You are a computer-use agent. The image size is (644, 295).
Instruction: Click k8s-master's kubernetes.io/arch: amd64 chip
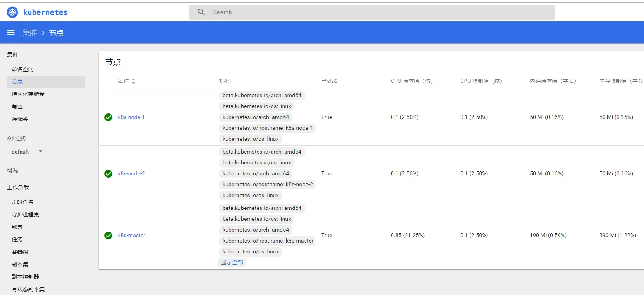[256, 230]
